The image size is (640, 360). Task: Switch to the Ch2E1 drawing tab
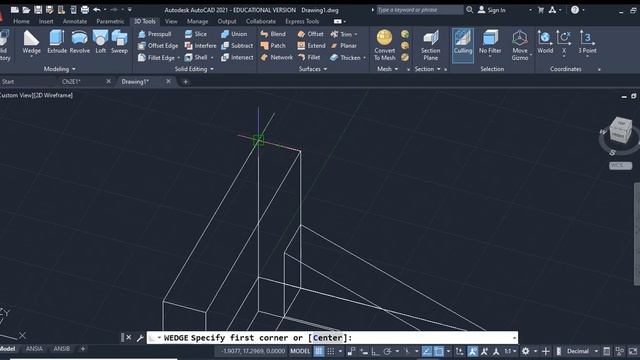coord(71,82)
